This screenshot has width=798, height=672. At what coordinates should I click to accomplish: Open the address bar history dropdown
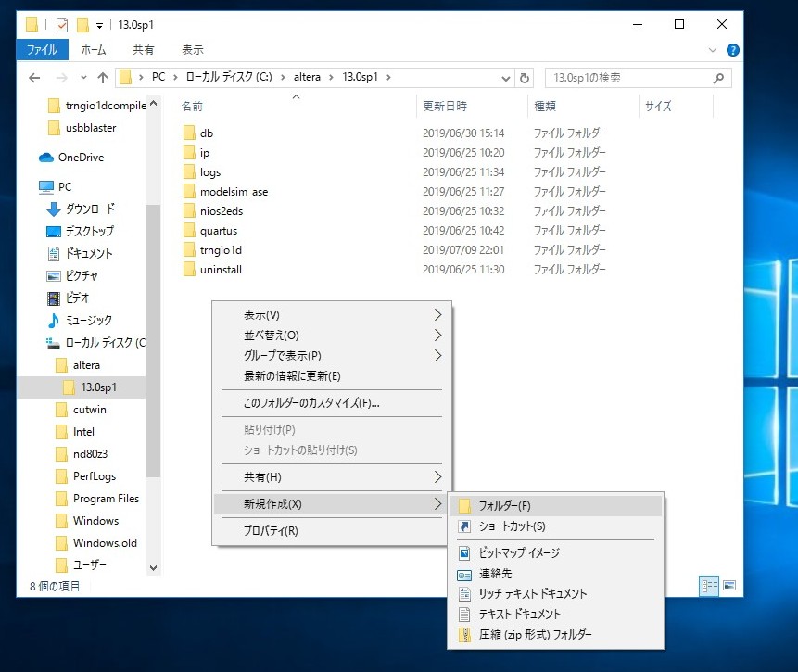pos(505,78)
